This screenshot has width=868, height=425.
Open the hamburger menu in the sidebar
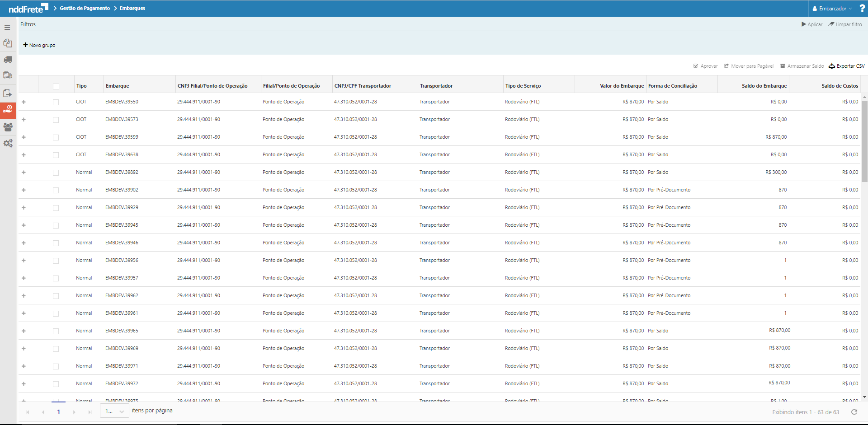click(x=7, y=28)
